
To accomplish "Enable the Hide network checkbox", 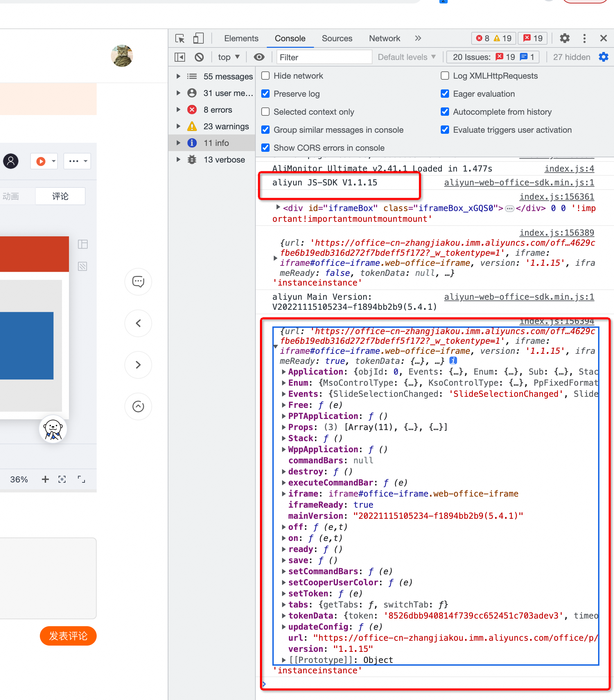I will point(265,76).
